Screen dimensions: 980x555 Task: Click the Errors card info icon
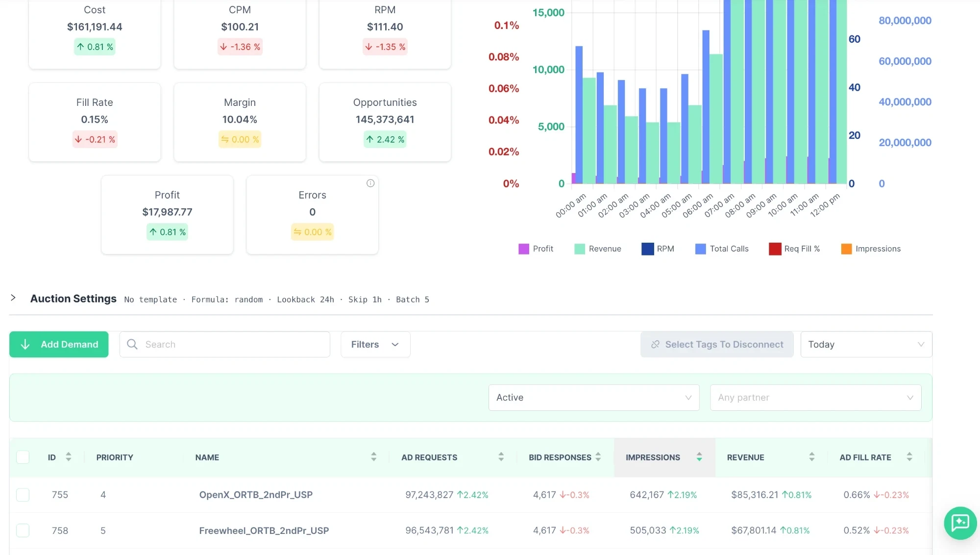coord(370,183)
